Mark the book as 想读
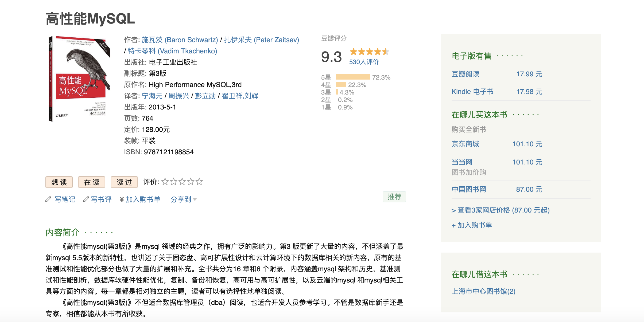The width and height of the screenshot is (644, 322). tap(59, 182)
